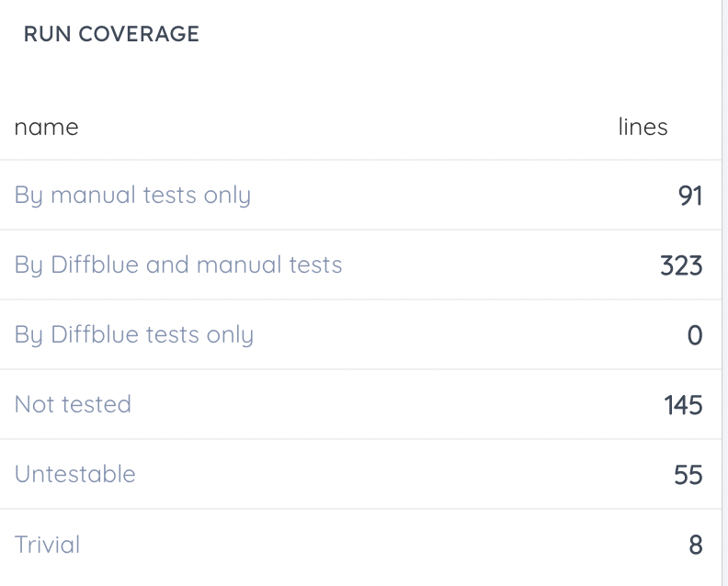
Task: Click blank middle of the Not tested row
Action: click(x=386, y=405)
